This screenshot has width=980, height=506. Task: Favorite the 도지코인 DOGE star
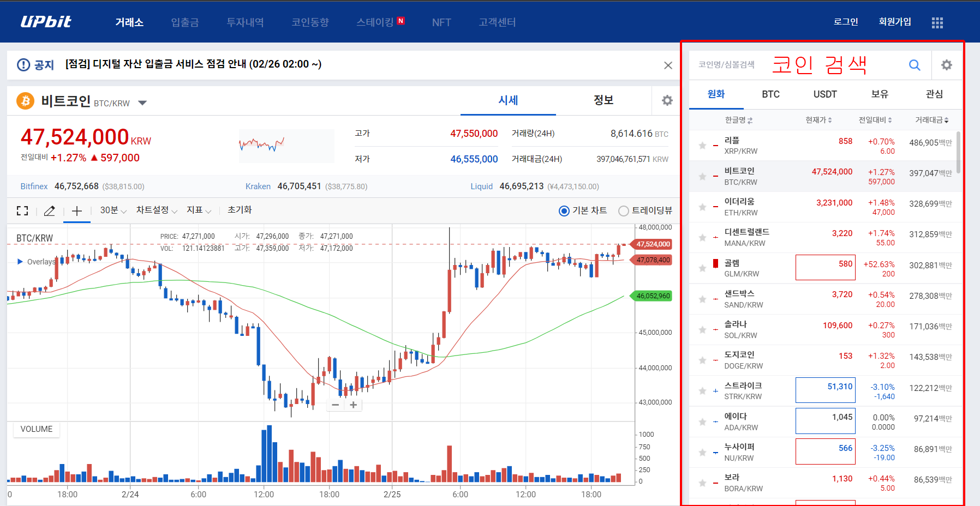(x=702, y=360)
